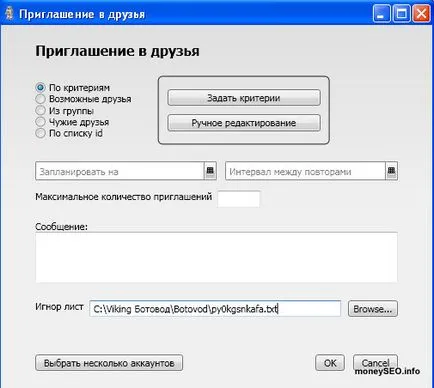Click the "Задать критерии" button
The width and height of the screenshot is (434, 388).
(x=244, y=98)
